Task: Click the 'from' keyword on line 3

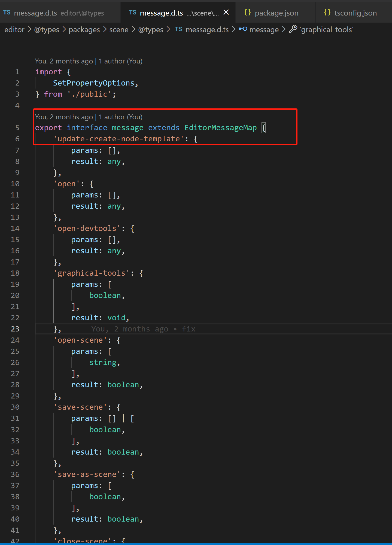Action: coord(53,94)
